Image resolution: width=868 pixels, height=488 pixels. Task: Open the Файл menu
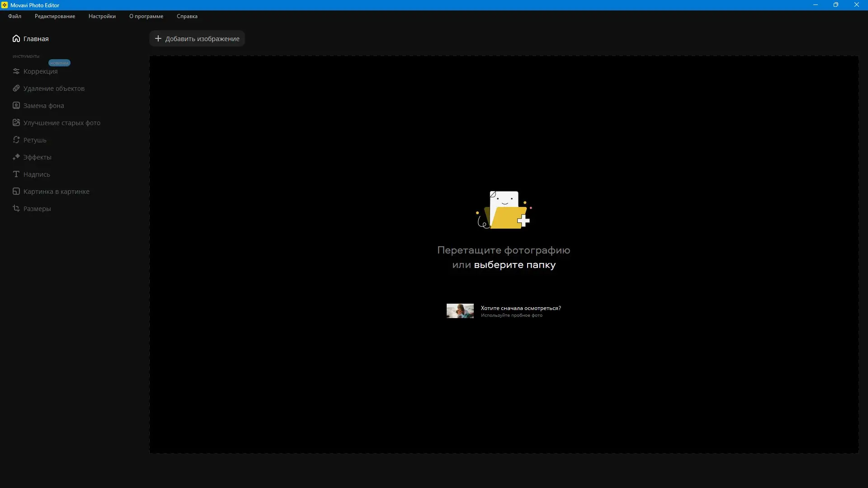[x=14, y=16]
